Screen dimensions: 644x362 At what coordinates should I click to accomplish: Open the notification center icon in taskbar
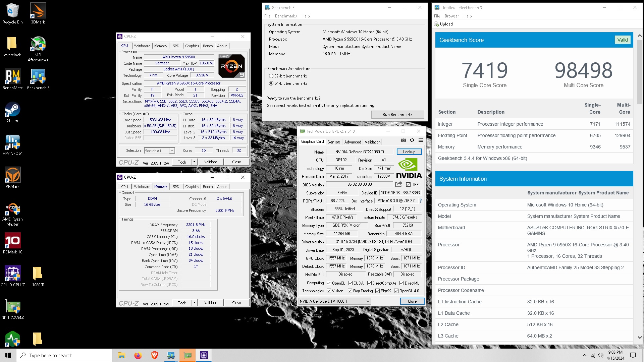click(633, 355)
